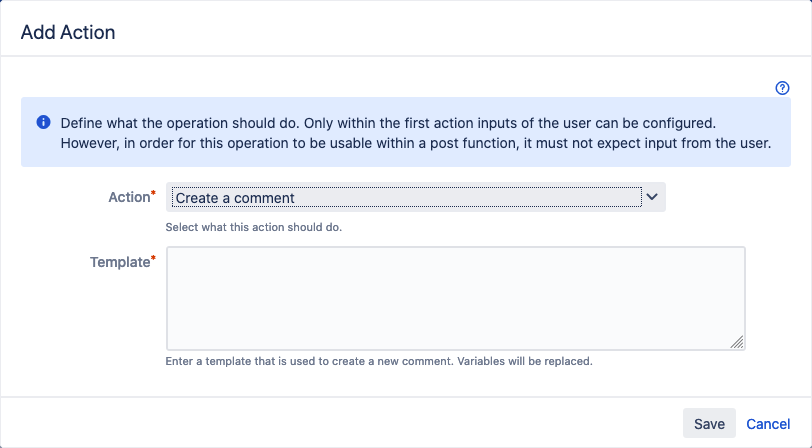812x448 pixels.
Task: Click hint 'Select what this action should do.'
Action: 254,227
